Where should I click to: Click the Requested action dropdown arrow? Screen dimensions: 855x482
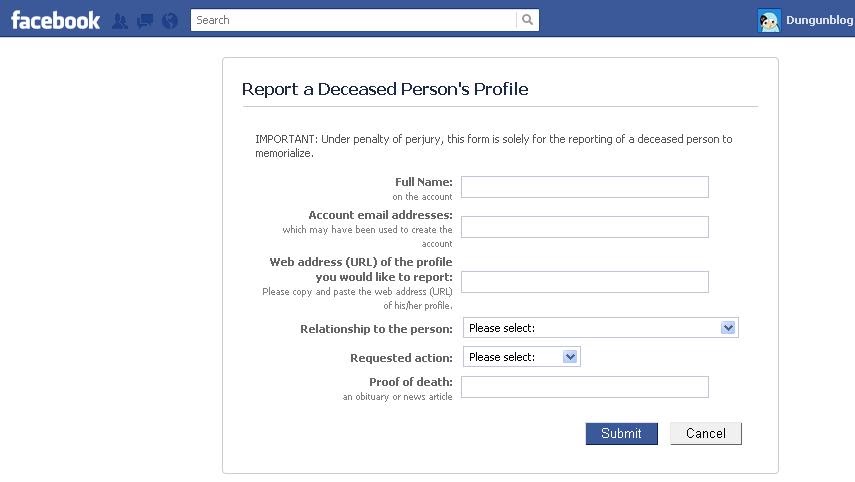pos(570,357)
